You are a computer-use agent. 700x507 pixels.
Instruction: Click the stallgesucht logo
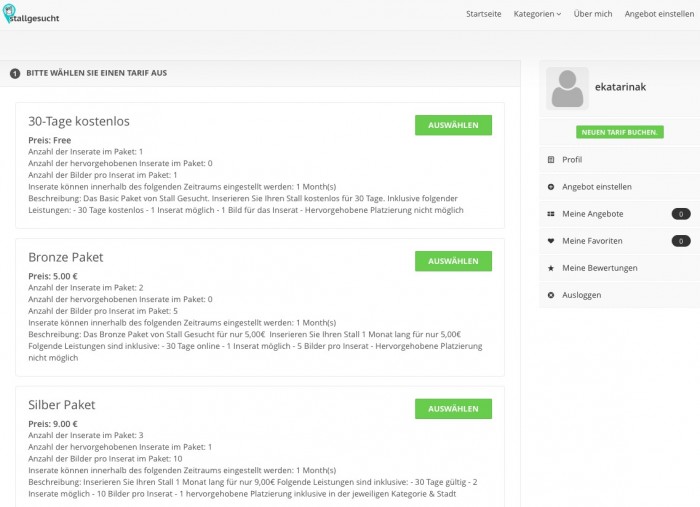[x=31, y=14]
